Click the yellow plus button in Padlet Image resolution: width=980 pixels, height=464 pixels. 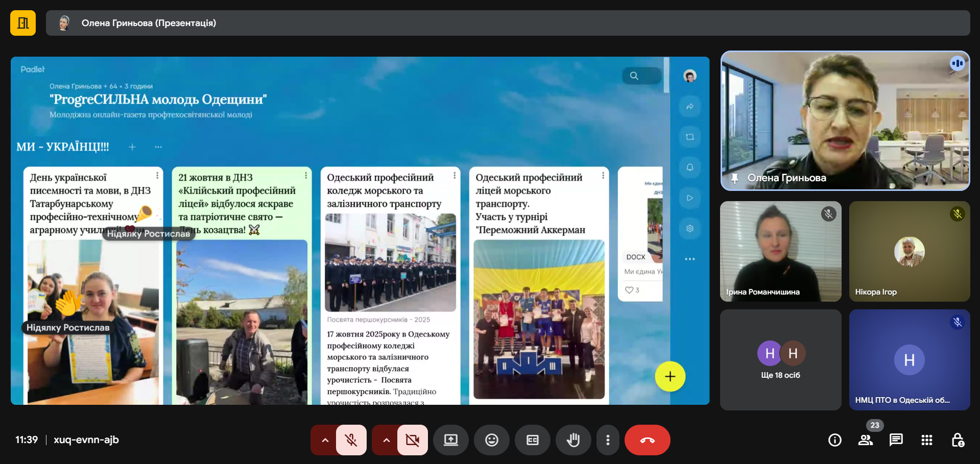[670, 376]
